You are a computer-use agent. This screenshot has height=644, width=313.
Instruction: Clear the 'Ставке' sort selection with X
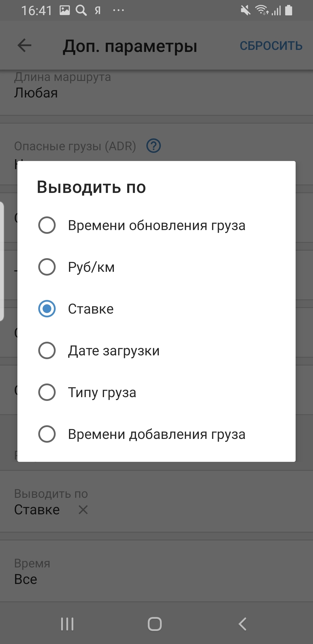pos(83,510)
